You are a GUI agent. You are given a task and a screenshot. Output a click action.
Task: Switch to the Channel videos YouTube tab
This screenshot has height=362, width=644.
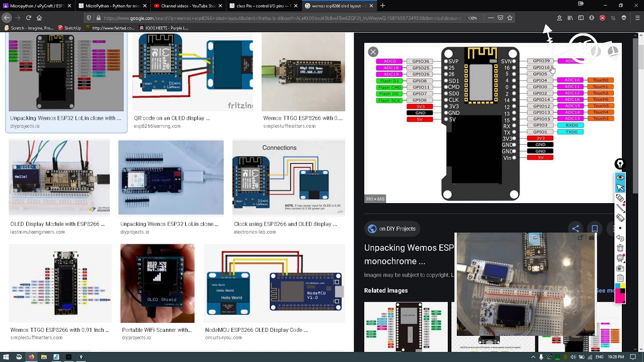coord(188,6)
